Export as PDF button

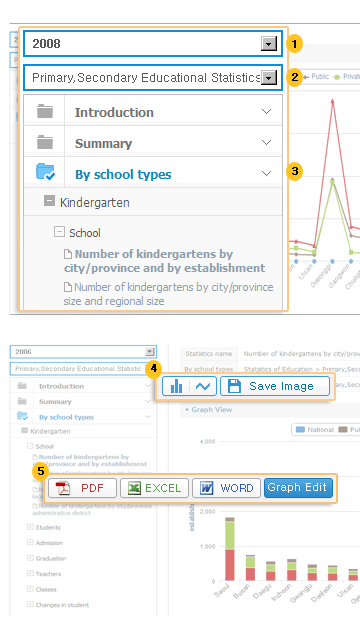click(82, 488)
